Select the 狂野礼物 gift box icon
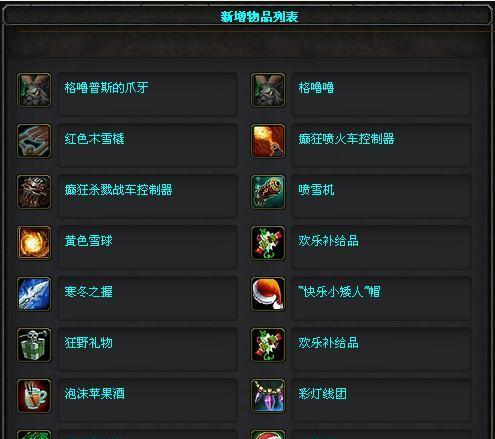Screen dimensions: 495x439 click(x=34, y=345)
